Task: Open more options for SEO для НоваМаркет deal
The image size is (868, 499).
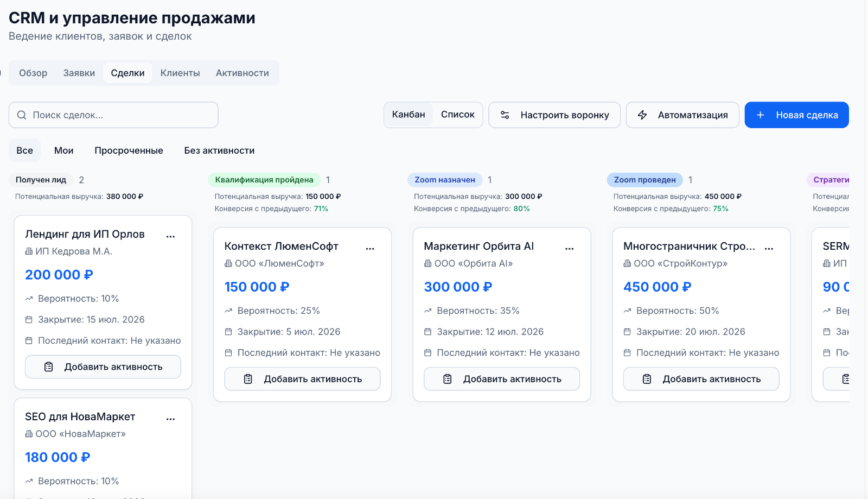Action: (170, 419)
